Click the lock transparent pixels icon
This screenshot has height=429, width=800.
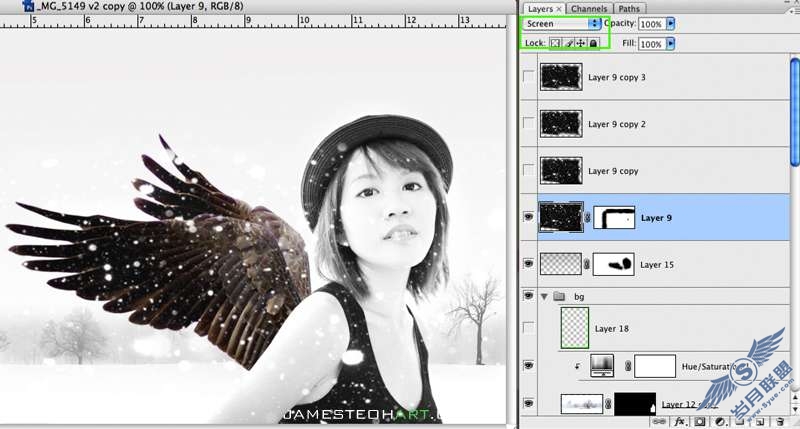[x=555, y=43]
